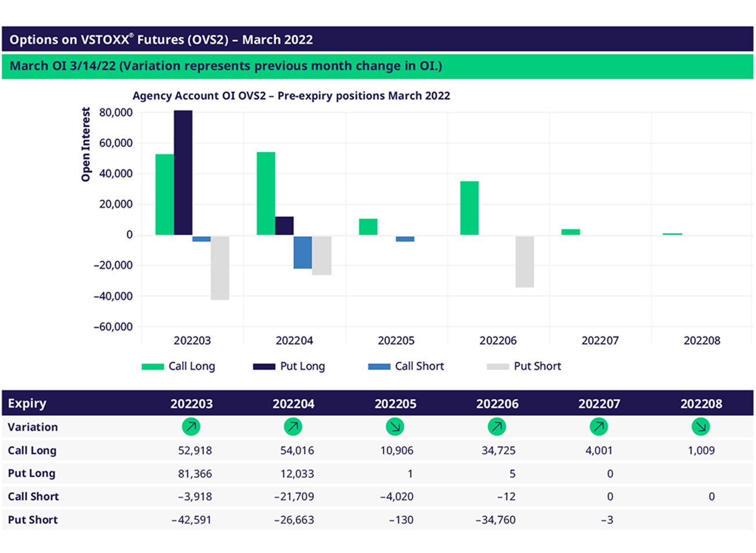Click the Open Interest axis label
Screen dimensions: 756x553
point(86,144)
